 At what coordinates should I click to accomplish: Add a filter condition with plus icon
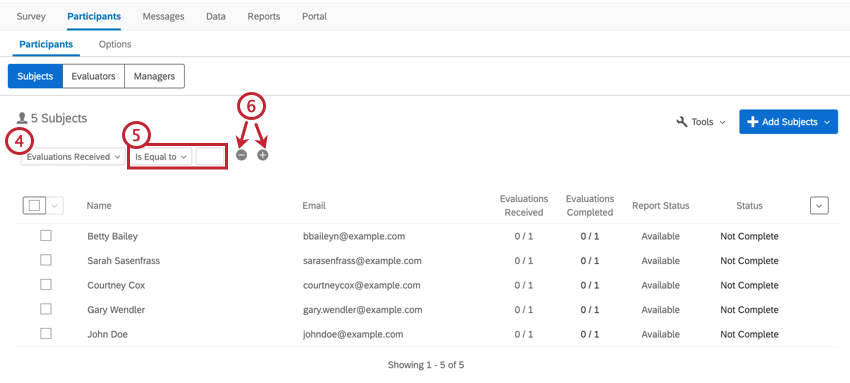coord(263,155)
